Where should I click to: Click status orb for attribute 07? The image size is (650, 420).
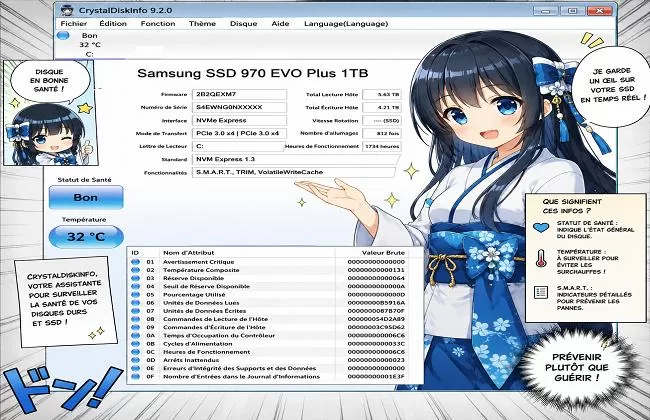coord(136,311)
